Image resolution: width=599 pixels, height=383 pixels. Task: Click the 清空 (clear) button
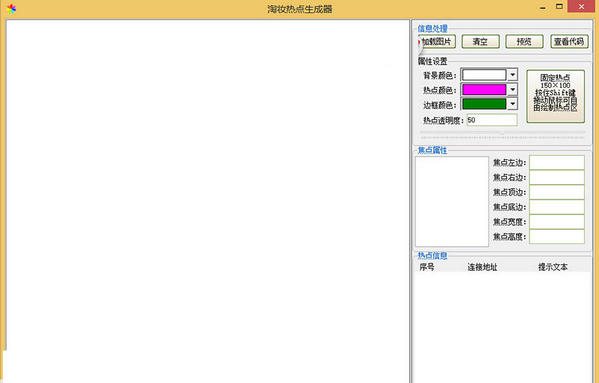(x=481, y=41)
